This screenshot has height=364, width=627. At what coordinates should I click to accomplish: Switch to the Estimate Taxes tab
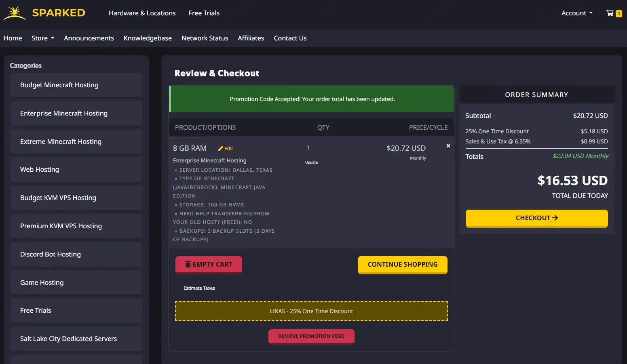pyautogui.click(x=199, y=288)
